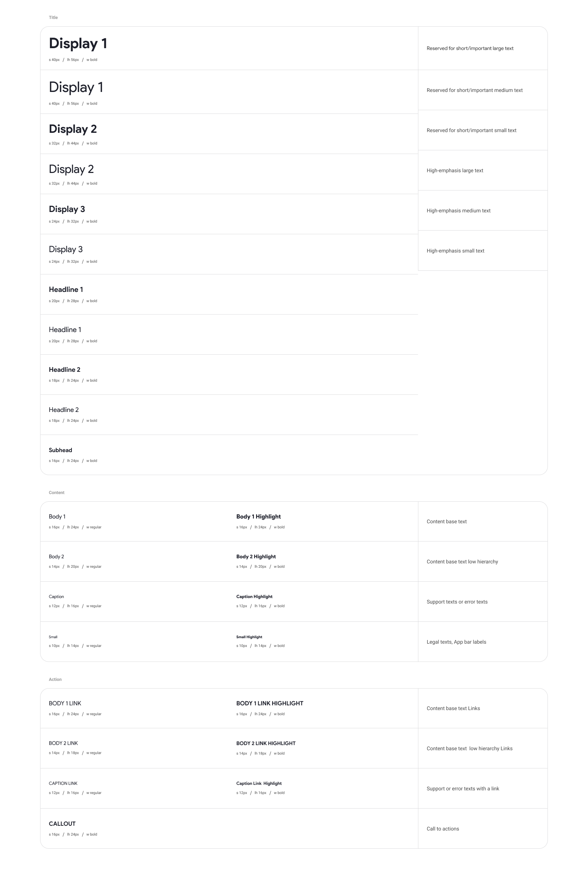
Task: Click "Reserved for short/important large text" description
Action: [470, 49]
